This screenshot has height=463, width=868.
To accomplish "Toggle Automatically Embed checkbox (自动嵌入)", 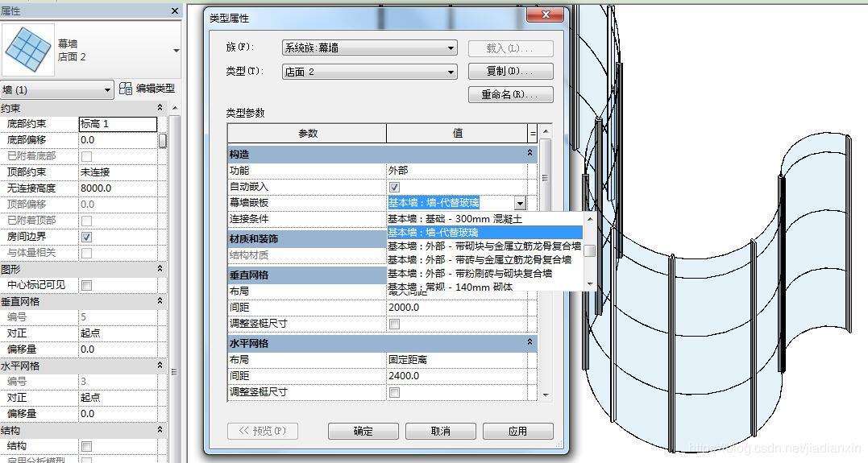I will (x=394, y=187).
